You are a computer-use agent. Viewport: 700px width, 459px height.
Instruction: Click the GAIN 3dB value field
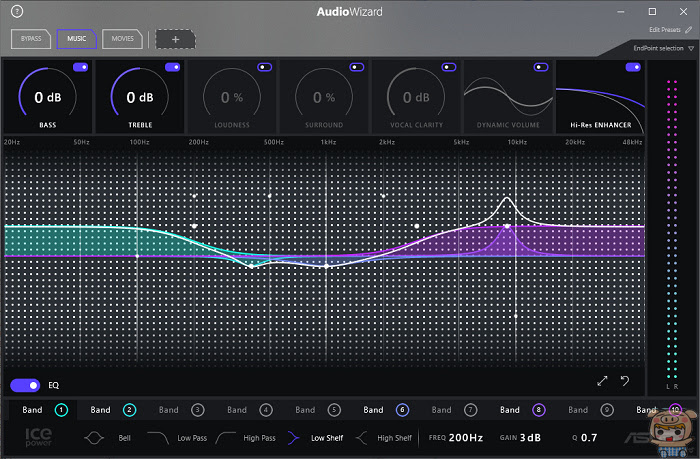pyautogui.click(x=530, y=438)
